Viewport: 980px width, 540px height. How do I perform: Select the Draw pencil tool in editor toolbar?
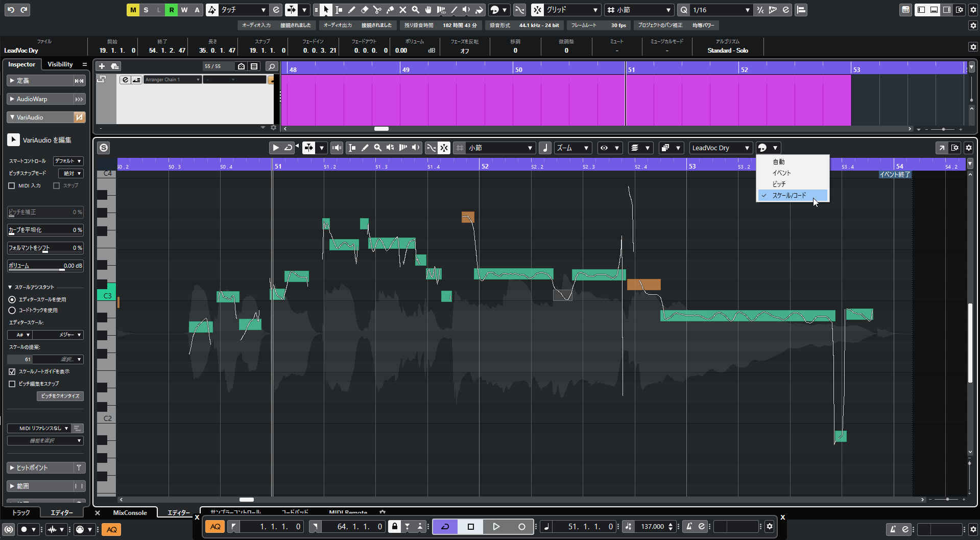365,148
